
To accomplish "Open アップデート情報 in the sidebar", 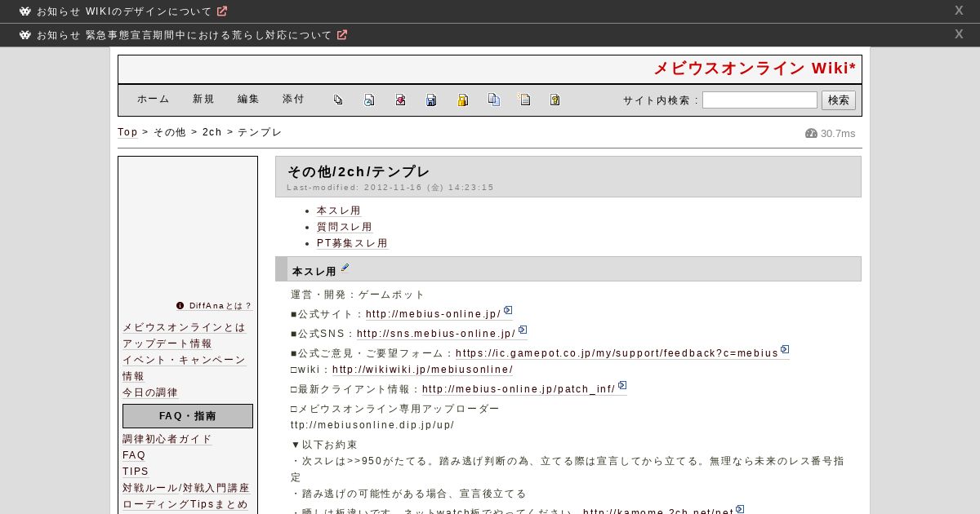I will coord(167,343).
